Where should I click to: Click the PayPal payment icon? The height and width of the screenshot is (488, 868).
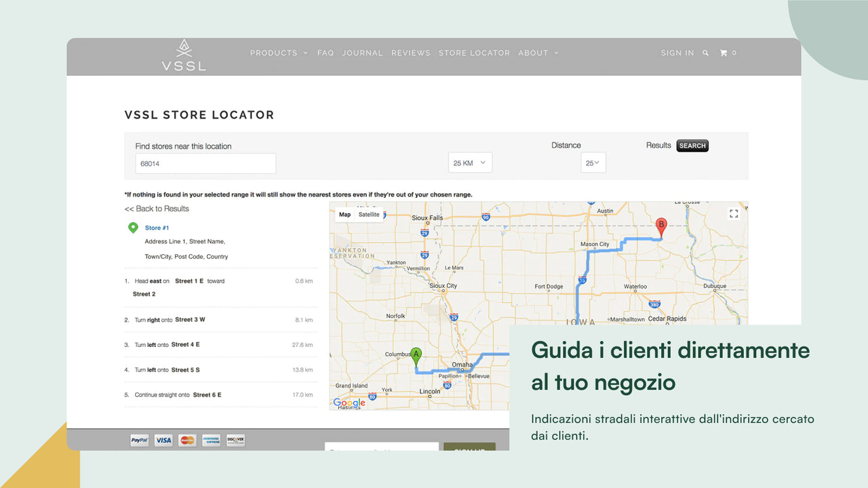pyautogui.click(x=140, y=440)
